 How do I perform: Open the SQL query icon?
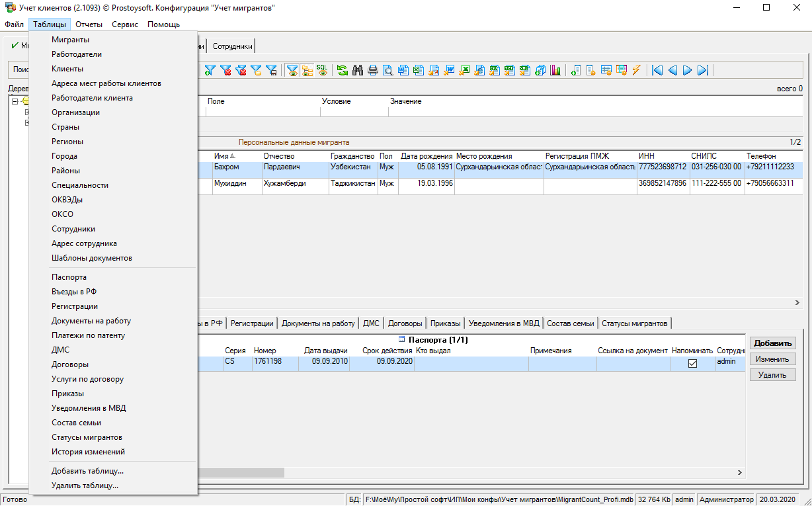[x=322, y=69]
